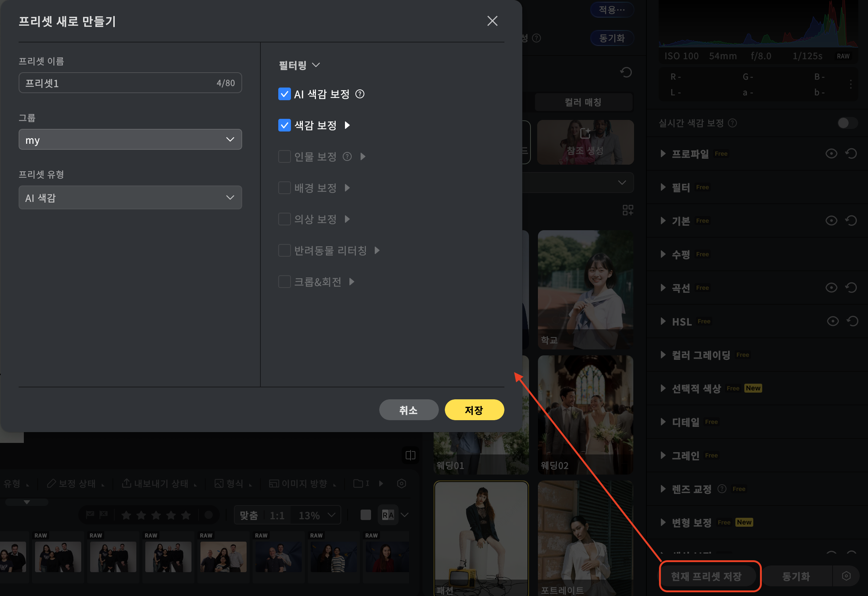This screenshot has width=868, height=596.
Task: Toggle visibility of the 곡선 panel
Action: click(831, 288)
